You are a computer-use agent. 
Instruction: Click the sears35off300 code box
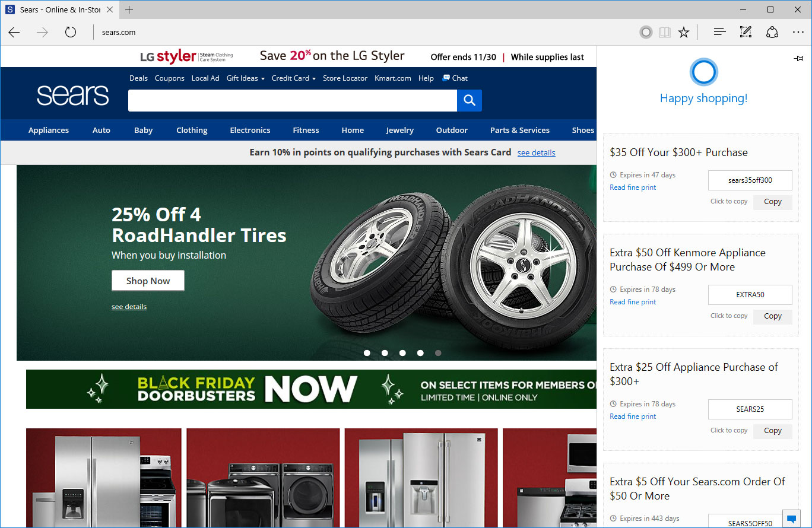[x=750, y=180]
